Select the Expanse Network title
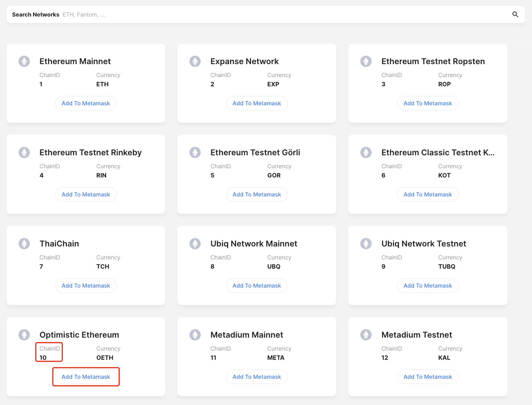Screen dimensions: 532x405 click(x=245, y=61)
